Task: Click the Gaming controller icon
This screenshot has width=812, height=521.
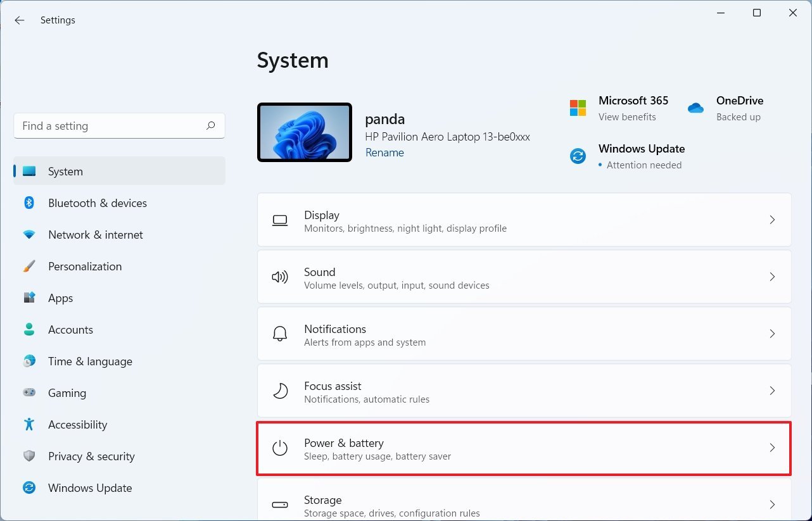Action: 29,392
